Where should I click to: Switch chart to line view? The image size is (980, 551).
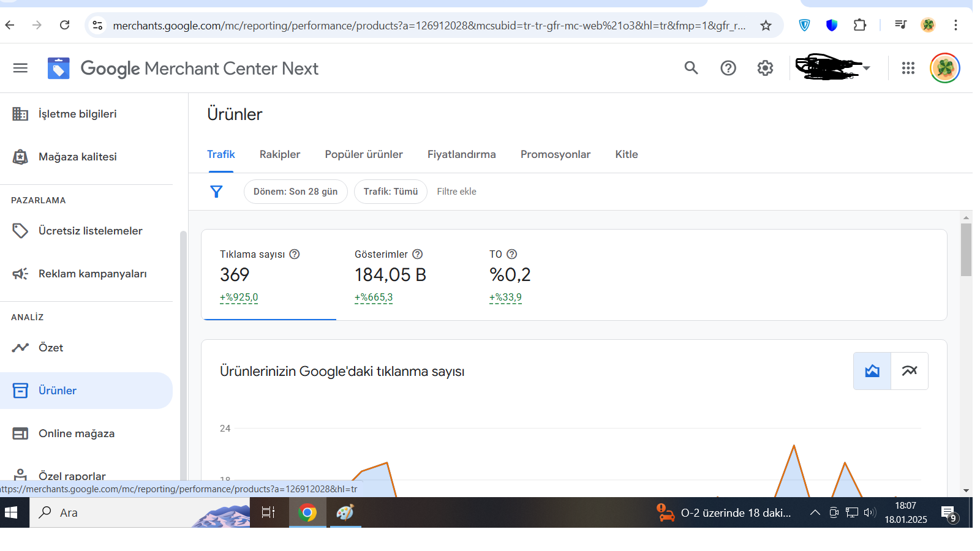pos(910,371)
